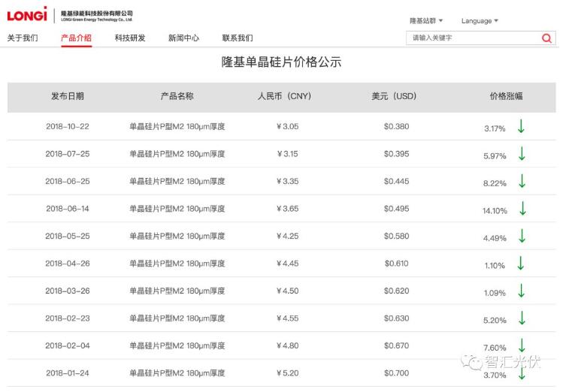The image size is (563, 392).
Task: Click the CNY price ¥4.25
Action: click(288, 236)
